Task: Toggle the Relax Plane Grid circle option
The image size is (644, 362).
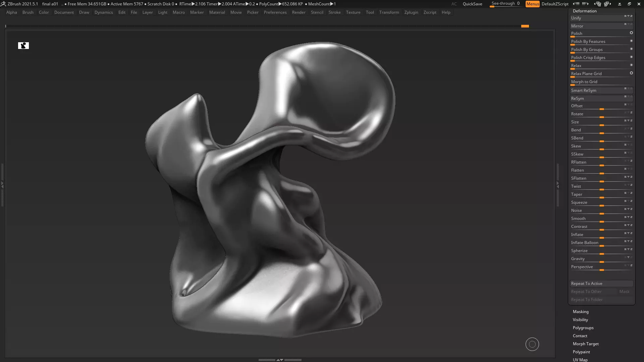Action: [x=631, y=73]
